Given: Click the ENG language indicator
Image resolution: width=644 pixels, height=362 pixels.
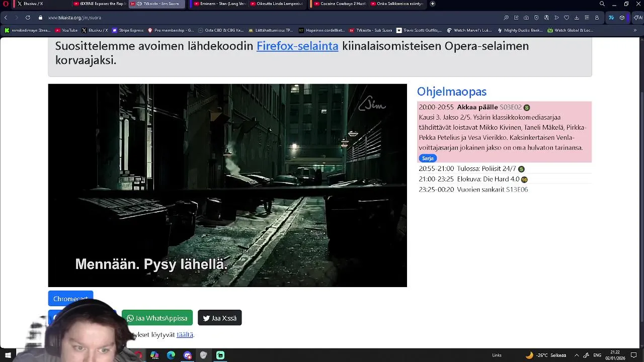Looking at the screenshot, I should point(597,355).
